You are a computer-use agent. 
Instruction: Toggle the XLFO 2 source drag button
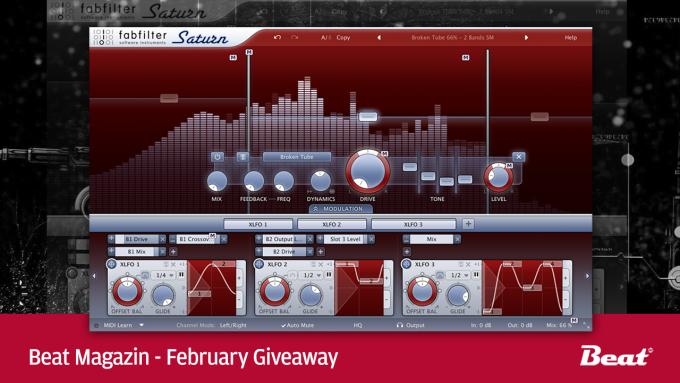click(x=259, y=264)
